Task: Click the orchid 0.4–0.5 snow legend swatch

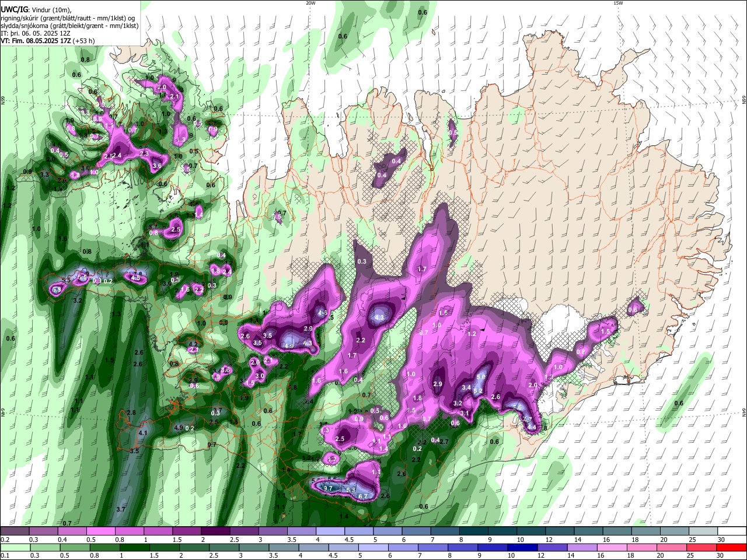Action: click(x=72, y=531)
